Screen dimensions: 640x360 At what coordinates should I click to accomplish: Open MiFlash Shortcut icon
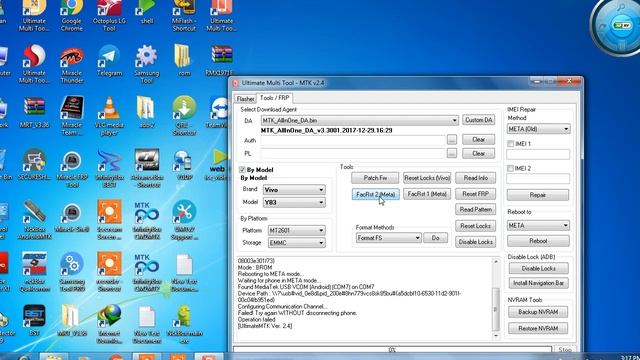click(x=184, y=16)
